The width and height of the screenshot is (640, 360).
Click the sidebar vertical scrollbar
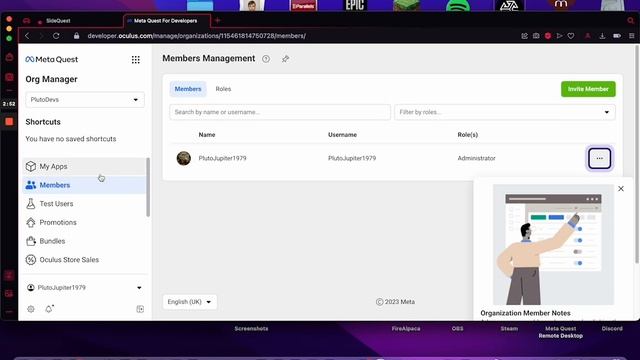148,187
